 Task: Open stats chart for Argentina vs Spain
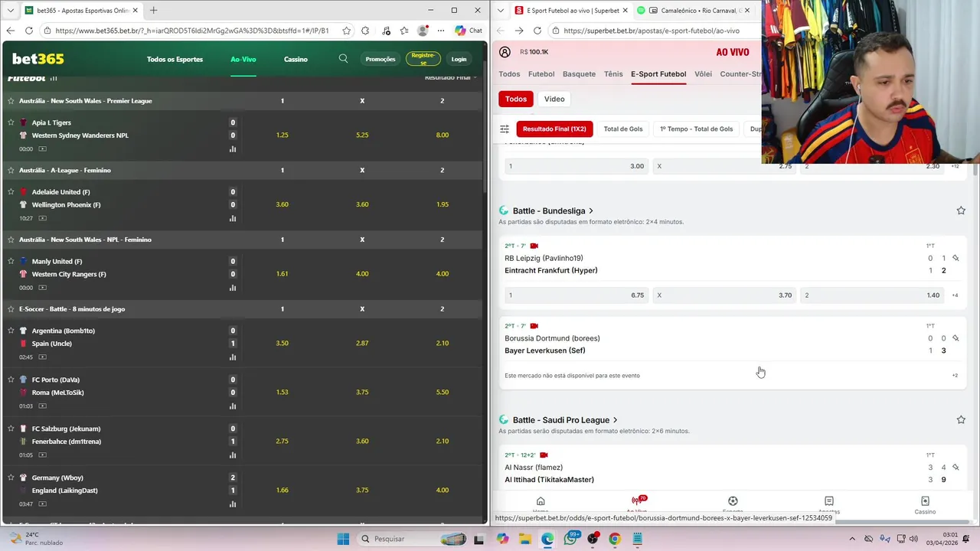point(233,357)
